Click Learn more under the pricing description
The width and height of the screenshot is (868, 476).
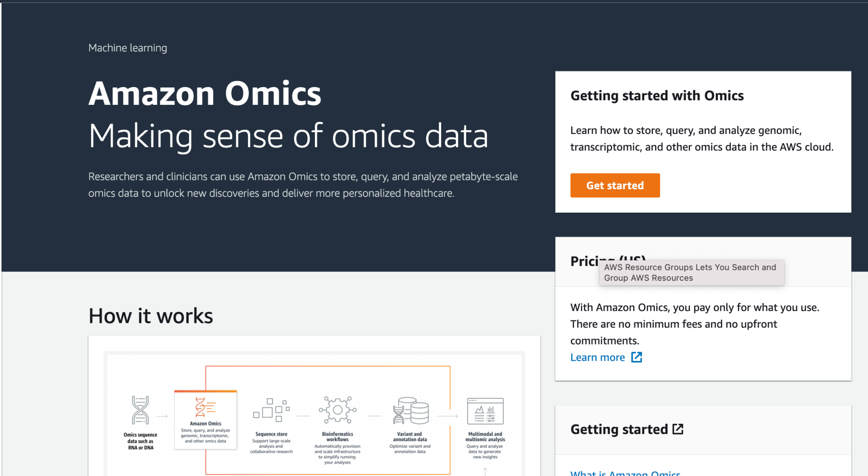point(597,357)
